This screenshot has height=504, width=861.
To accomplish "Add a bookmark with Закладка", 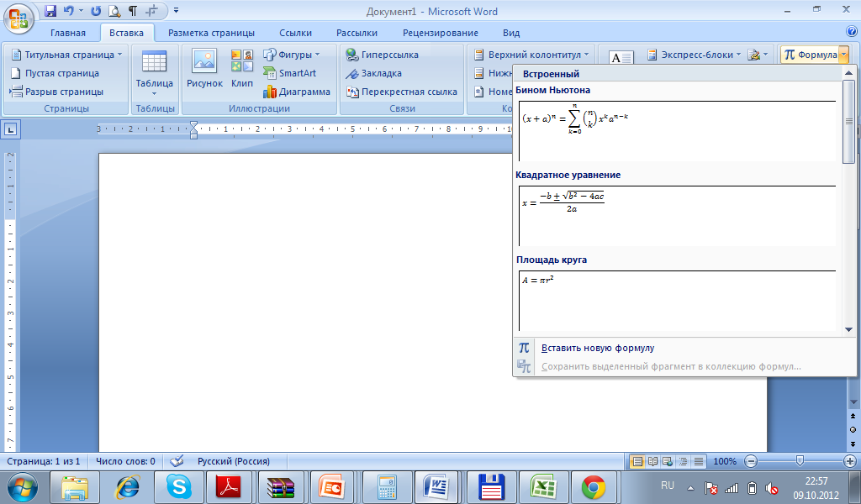I will 373,73.
